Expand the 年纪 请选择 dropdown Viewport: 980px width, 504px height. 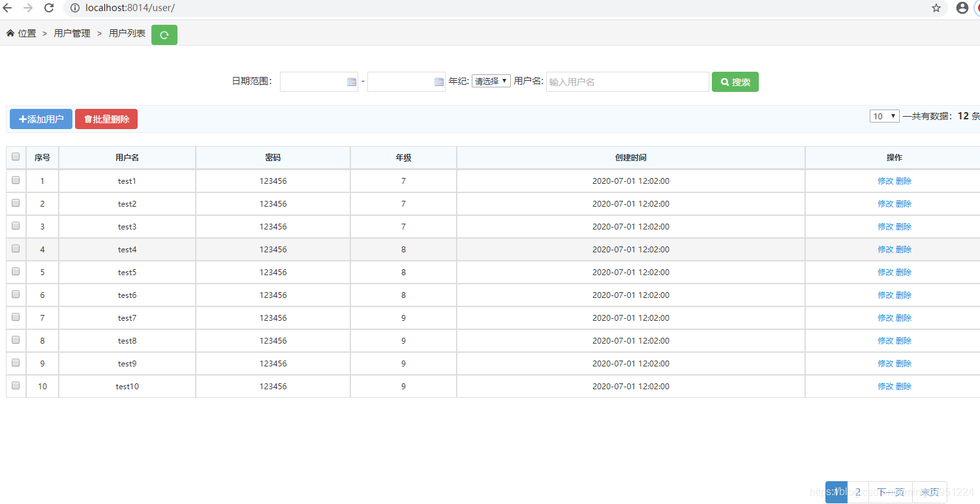(x=491, y=82)
